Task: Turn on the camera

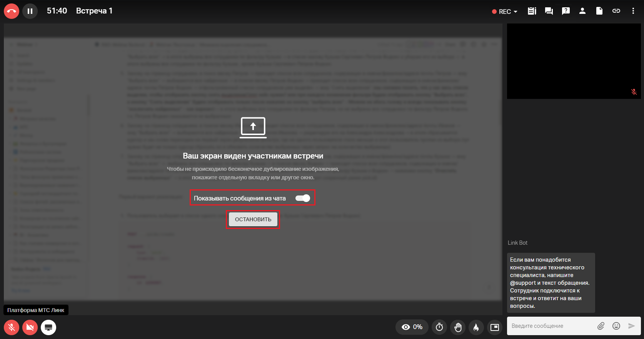Action: click(30, 327)
